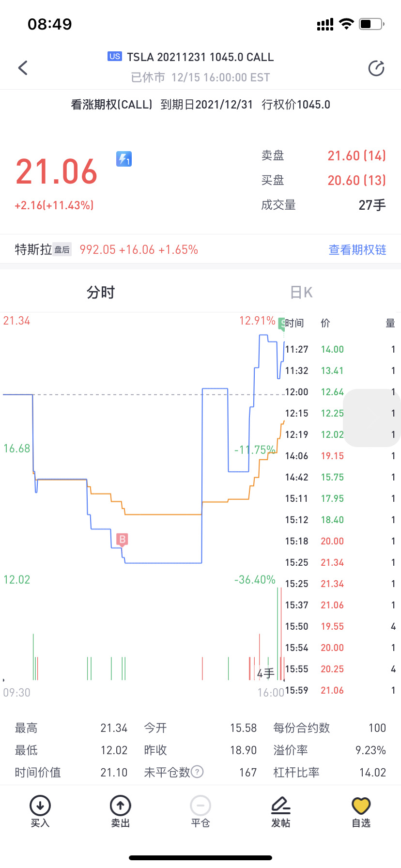Image resolution: width=401 pixels, height=868 pixels.
Task: Tap the 卖出 sell icon
Action: tap(121, 810)
